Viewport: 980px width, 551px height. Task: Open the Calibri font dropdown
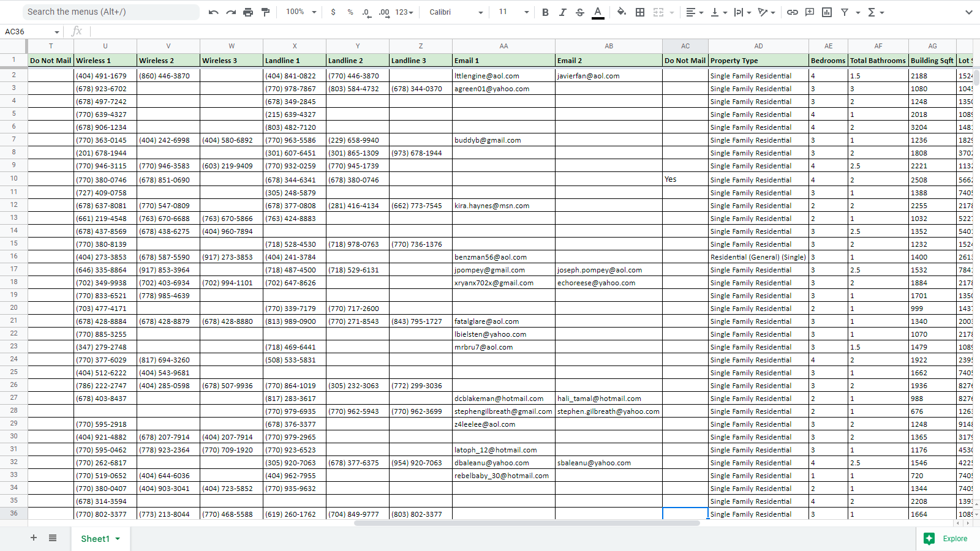point(456,12)
